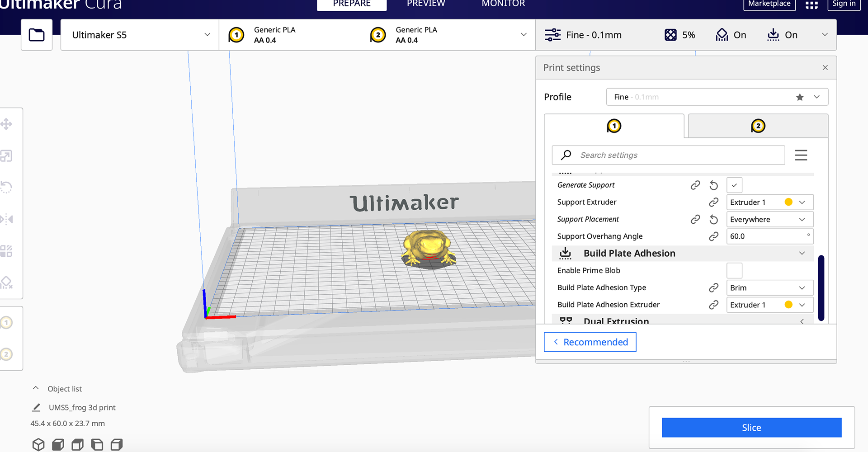The image size is (868, 452).
Task: Select the Support Blocker tool
Action: click(6, 282)
